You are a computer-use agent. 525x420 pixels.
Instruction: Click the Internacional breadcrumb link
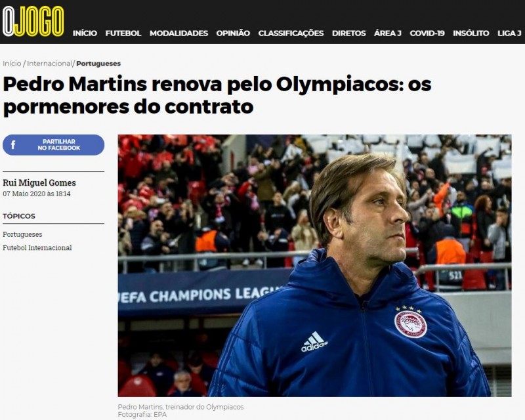click(x=49, y=63)
